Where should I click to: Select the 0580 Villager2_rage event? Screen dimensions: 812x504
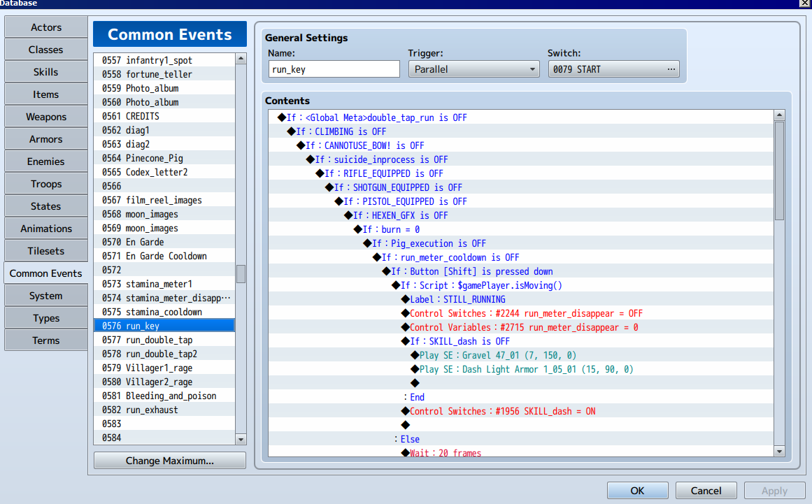(164, 382)
